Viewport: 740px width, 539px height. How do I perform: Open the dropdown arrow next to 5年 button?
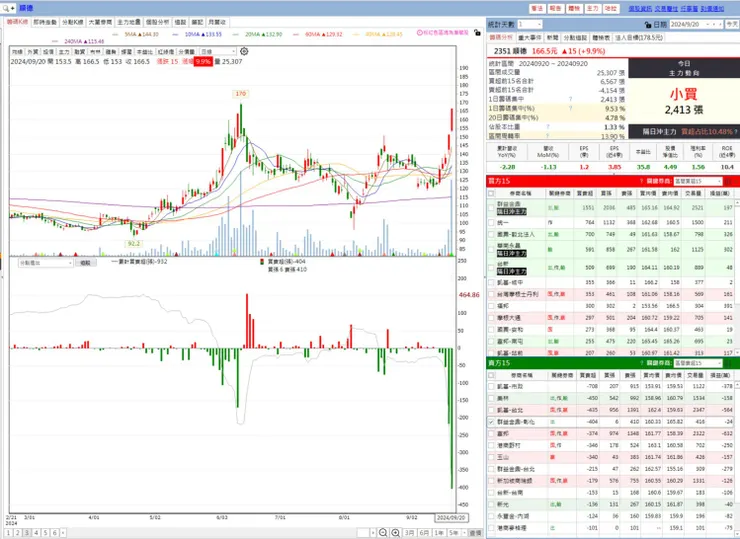(464, 532)
